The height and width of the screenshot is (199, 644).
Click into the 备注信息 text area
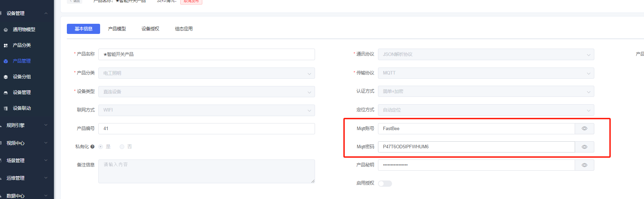pos(206,171)
